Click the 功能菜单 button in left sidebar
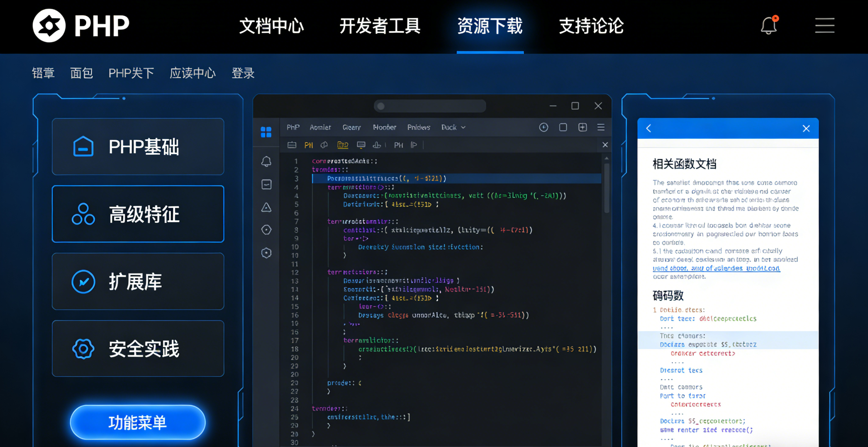The image size is (868, 447). click(x=137, y=422)
